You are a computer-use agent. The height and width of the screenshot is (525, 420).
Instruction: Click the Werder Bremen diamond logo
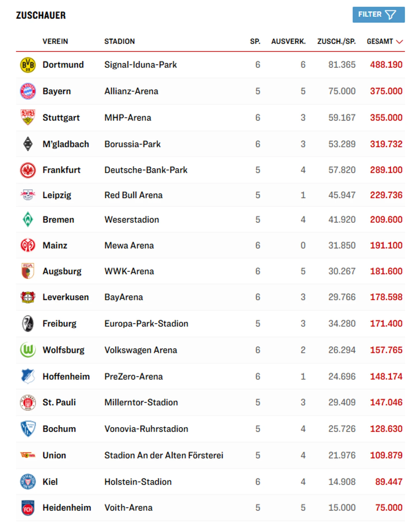[x=28, y=219]
